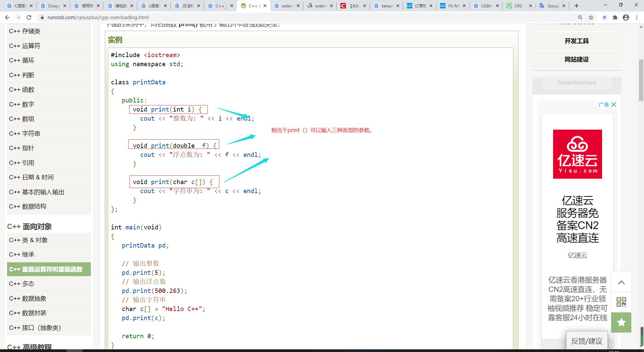
Task: Bookmark this page with the star icon
Action: (590, 17)
